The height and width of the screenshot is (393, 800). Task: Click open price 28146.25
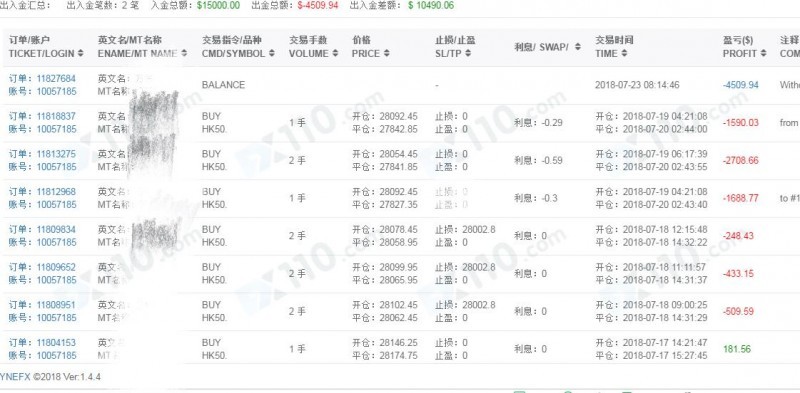(398, 343)
